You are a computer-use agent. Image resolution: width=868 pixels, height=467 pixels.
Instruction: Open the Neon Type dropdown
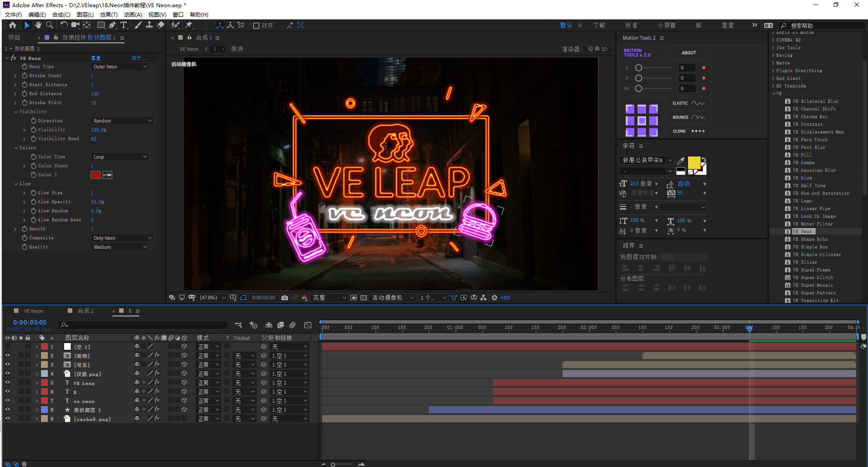(x=120, y=67)
